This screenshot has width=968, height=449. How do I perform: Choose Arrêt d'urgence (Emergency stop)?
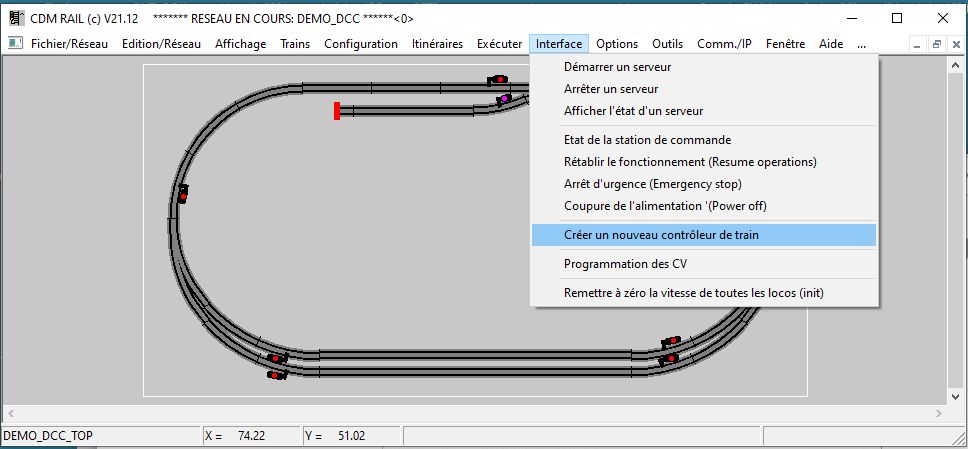pyautogui.click(x=704, y=184)
